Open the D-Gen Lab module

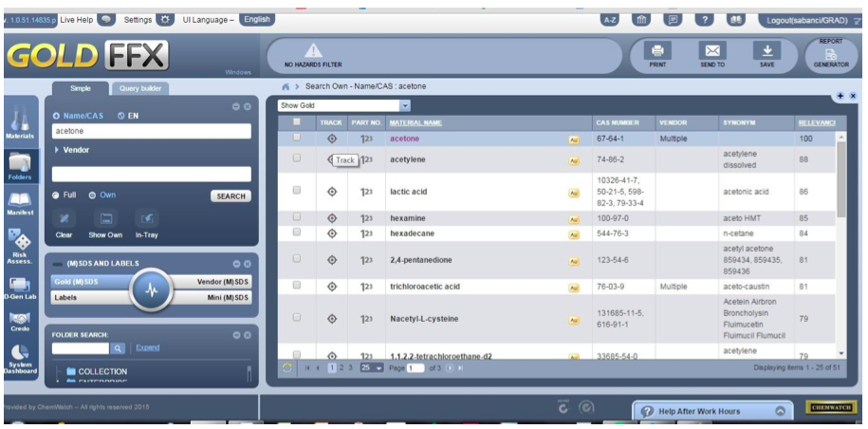coord(21,289)
